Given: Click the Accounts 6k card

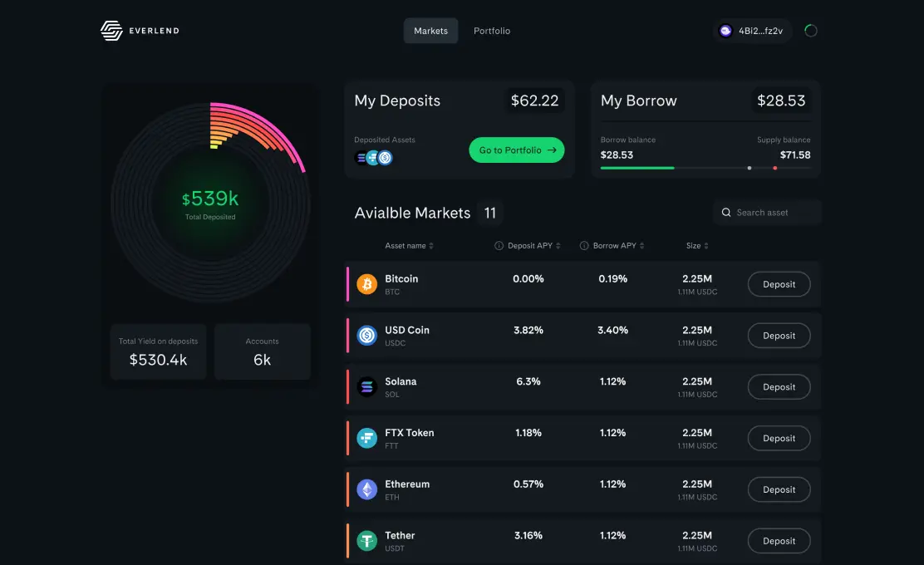Looking at the screenshot, I should point(263,351).
